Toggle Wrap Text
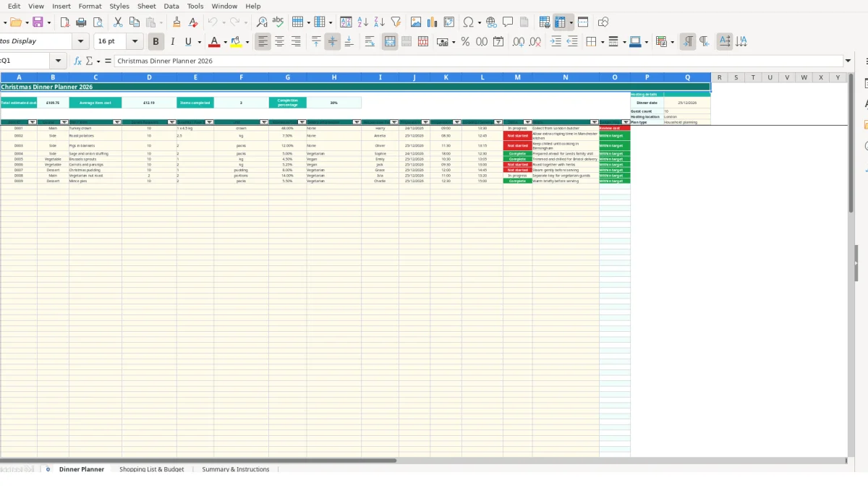Screen dimensions: 868x488 tap(370, 42)
